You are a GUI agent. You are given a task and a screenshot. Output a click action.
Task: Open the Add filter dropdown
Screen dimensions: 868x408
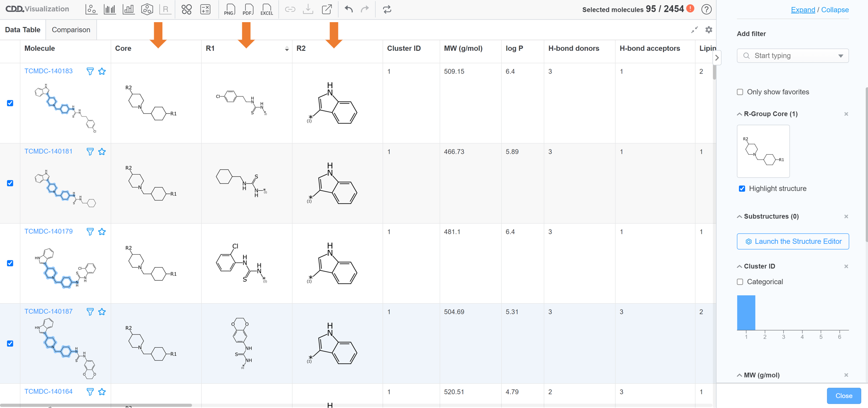click(x=792, y=56)
